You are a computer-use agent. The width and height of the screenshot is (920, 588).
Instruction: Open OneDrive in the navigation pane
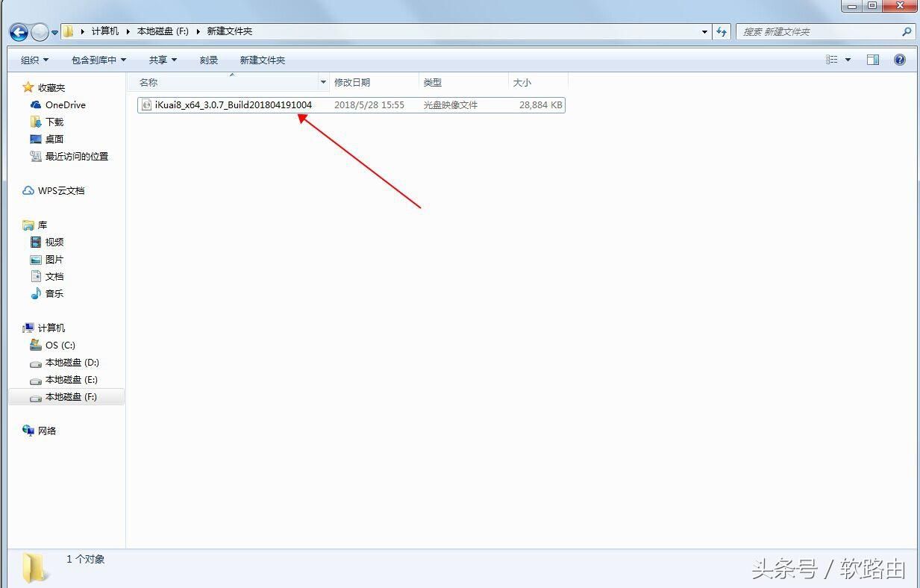pos(65,105)
